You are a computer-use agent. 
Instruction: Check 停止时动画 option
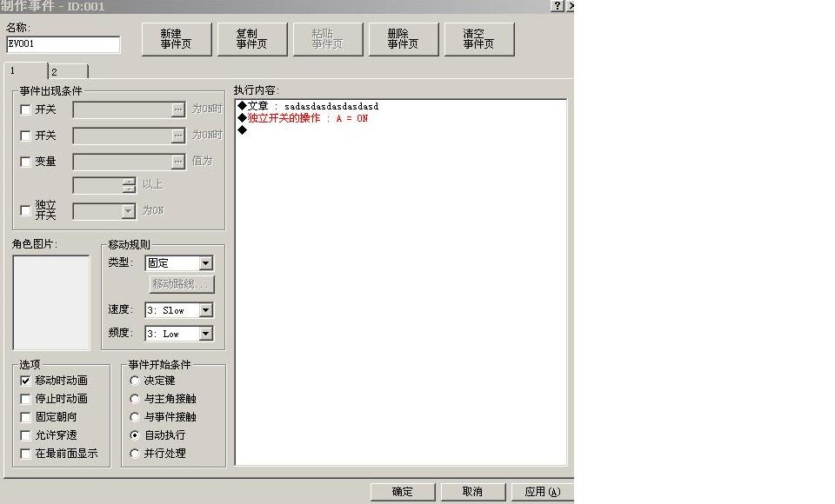pos(25,399)
